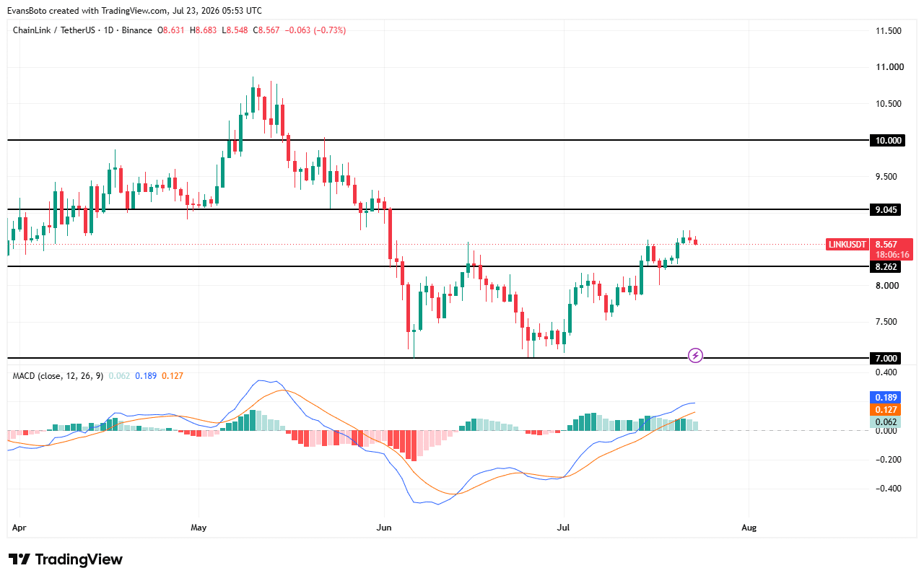Click the 11.500 price scale tick

(888, 31)
